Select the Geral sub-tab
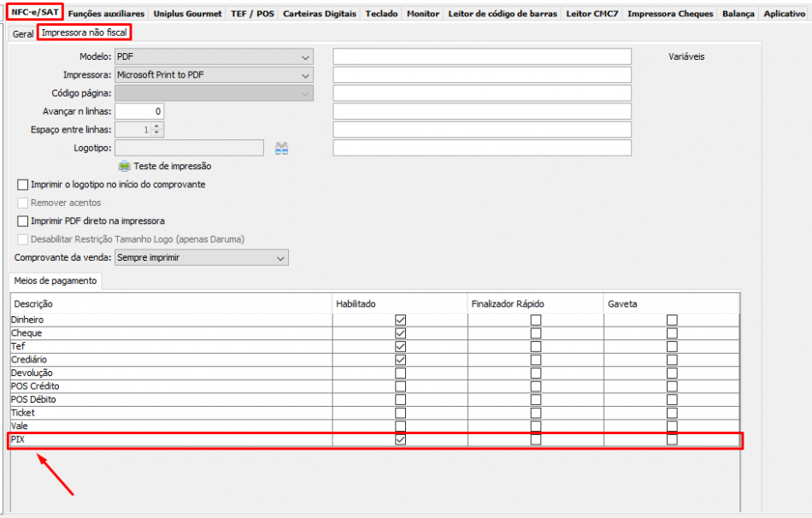Image resolution: width=812 pixels, height=518 pixels. click(23, 33)
